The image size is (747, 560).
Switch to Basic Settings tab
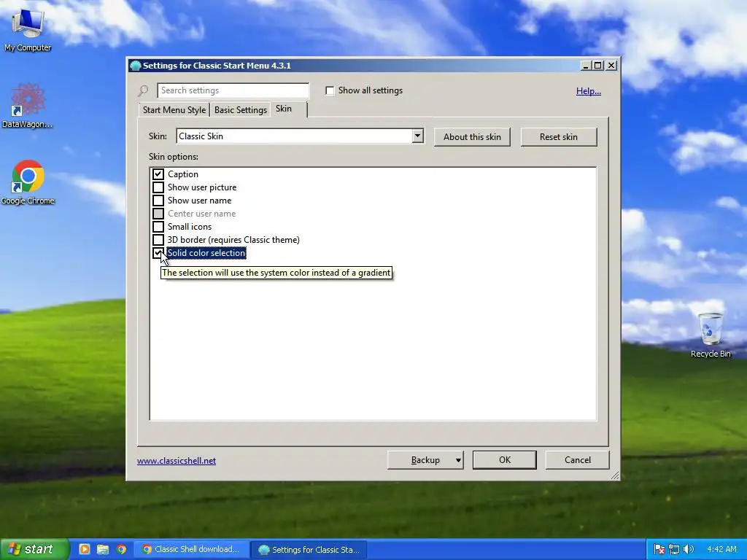pyautogui.click(x=241, y=110)
